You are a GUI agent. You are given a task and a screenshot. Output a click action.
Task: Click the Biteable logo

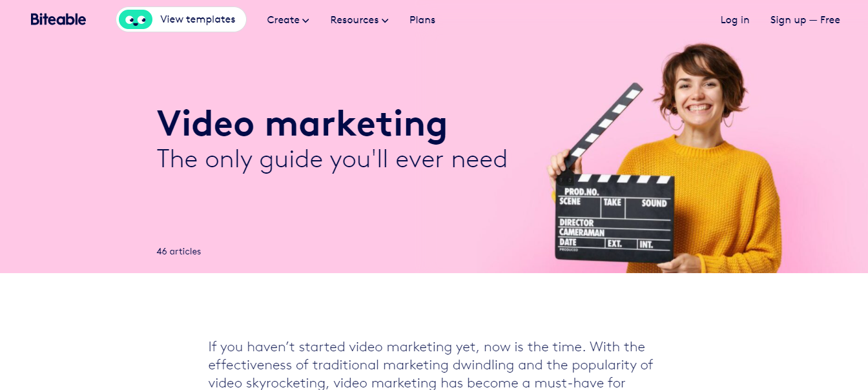click(58, 19)
